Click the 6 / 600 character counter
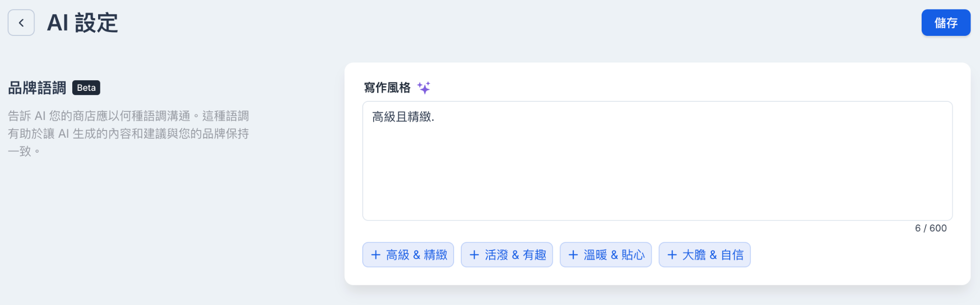980x305 pixels. pos(931,228)
